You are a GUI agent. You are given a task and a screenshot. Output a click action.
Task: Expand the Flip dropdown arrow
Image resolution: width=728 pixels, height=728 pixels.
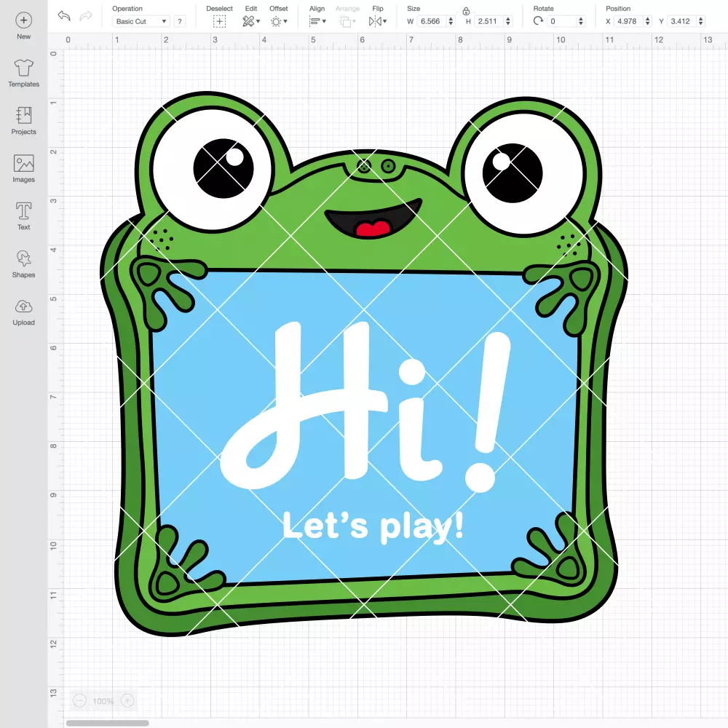coord(385,21)
